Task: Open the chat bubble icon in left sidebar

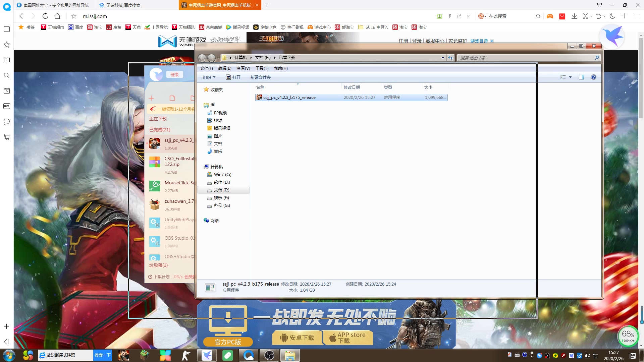Action: coord(7,121)
